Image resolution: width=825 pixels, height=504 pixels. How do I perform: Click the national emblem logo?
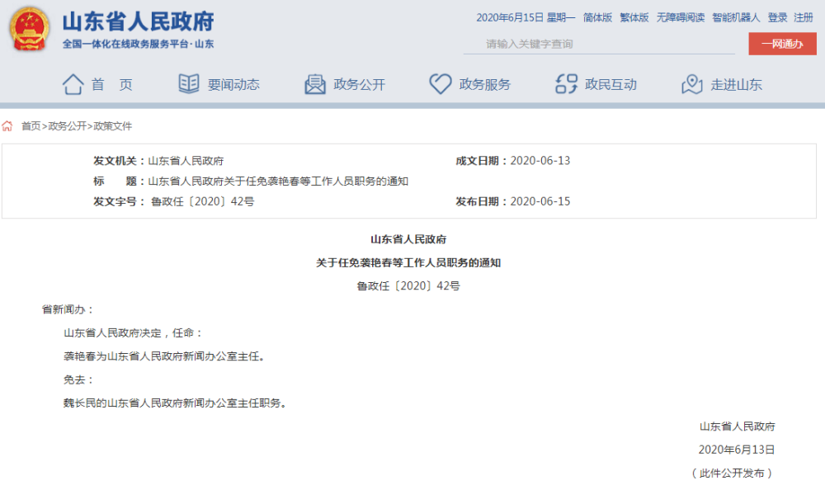pyautogui.click(x=31, y=29)
